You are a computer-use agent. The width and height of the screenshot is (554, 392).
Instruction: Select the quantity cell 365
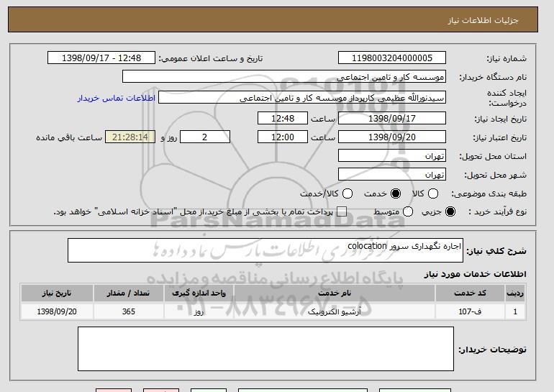tap(128, 311)
